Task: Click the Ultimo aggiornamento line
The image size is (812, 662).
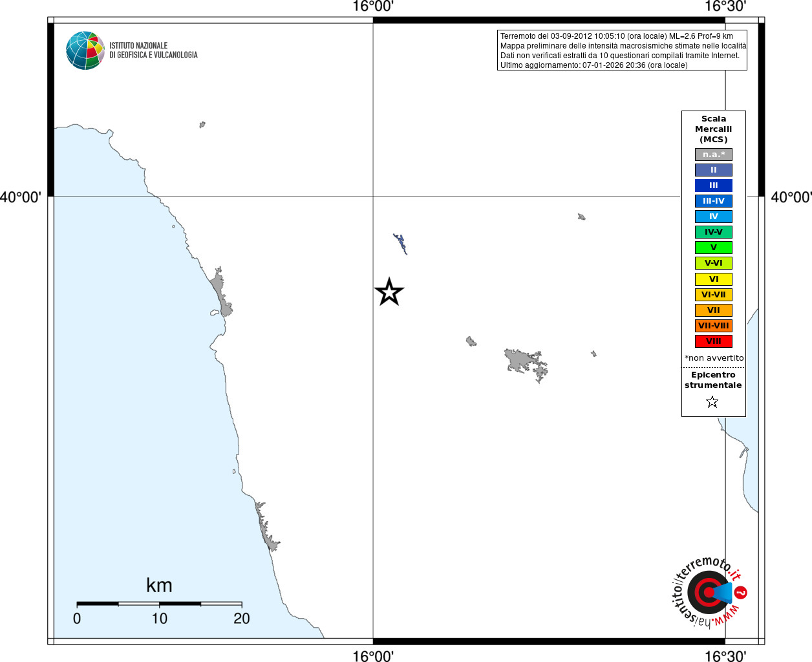Action: 593,65
